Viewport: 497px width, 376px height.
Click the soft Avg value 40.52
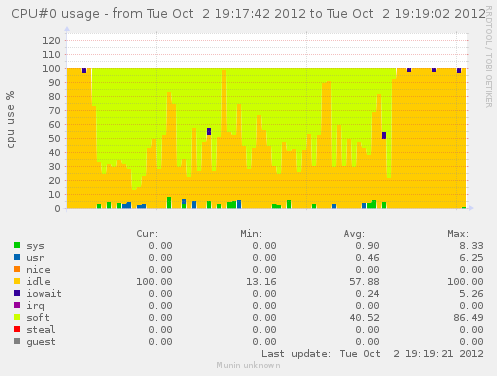(364, 318)
